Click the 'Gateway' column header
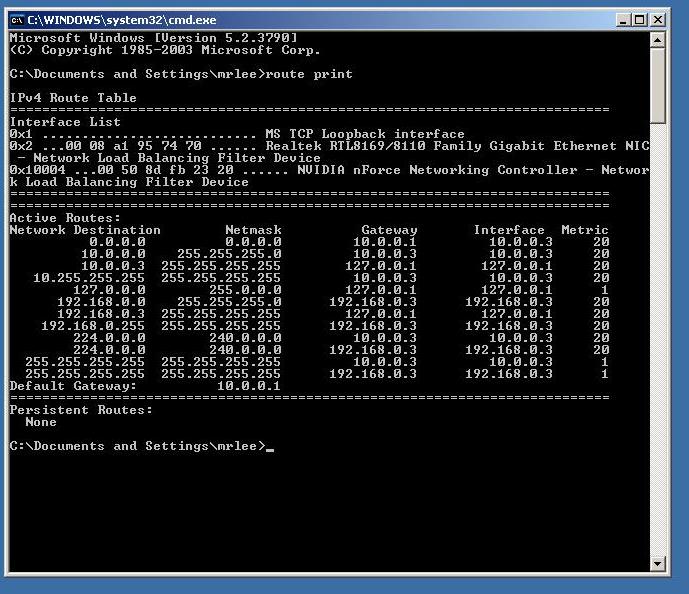This screenshot has width=689, height=594. (x=389, y=230)
